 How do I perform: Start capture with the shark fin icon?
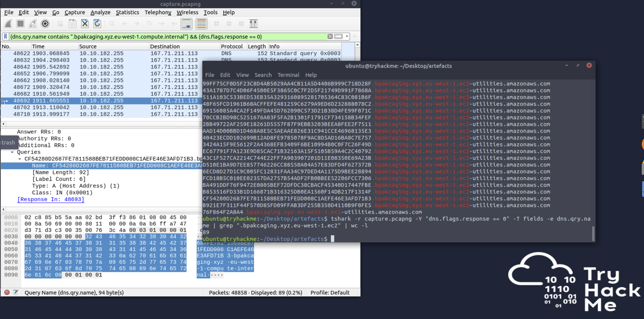point(8,24)
